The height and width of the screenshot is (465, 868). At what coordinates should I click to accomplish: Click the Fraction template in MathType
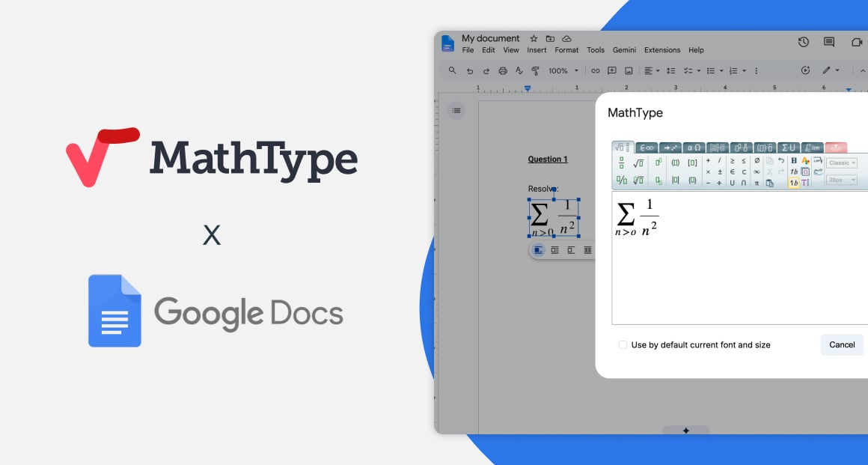pyautogui.click(x=622, y=163)
